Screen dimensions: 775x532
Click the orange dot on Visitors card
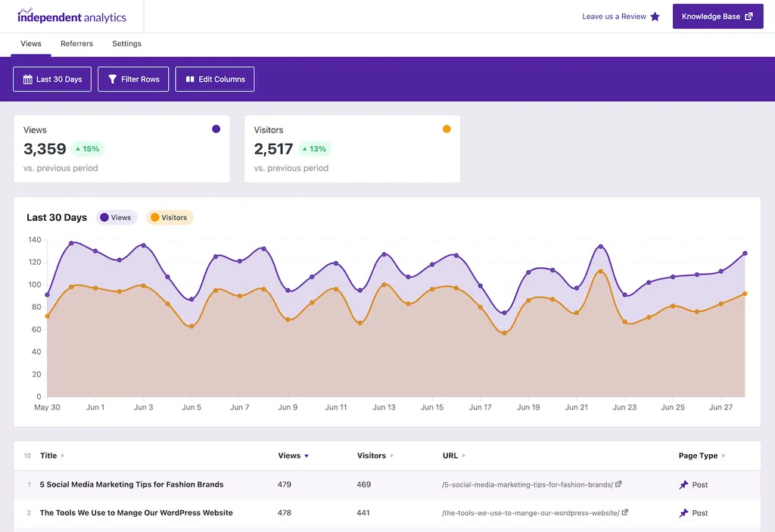click(447, 129)
